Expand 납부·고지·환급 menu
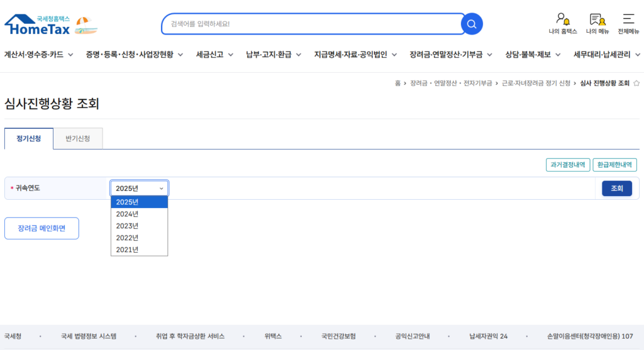 click(x=273, y=55)
